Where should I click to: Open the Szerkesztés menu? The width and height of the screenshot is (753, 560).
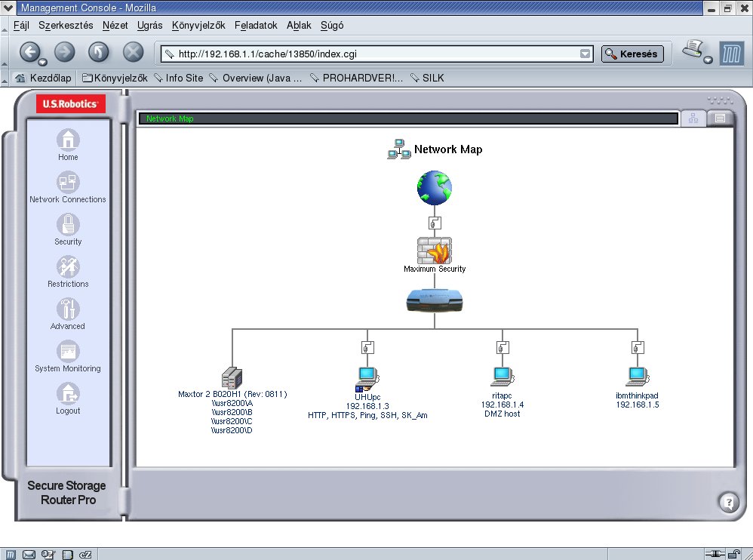click(66, 26)
